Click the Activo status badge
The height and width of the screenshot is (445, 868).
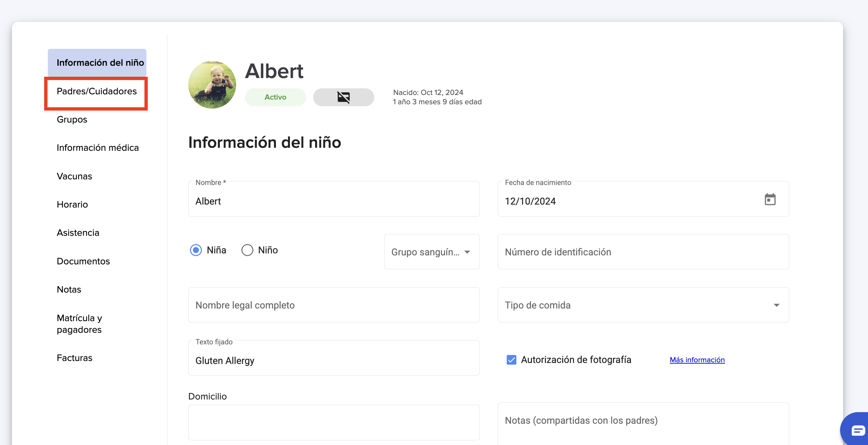275,97
